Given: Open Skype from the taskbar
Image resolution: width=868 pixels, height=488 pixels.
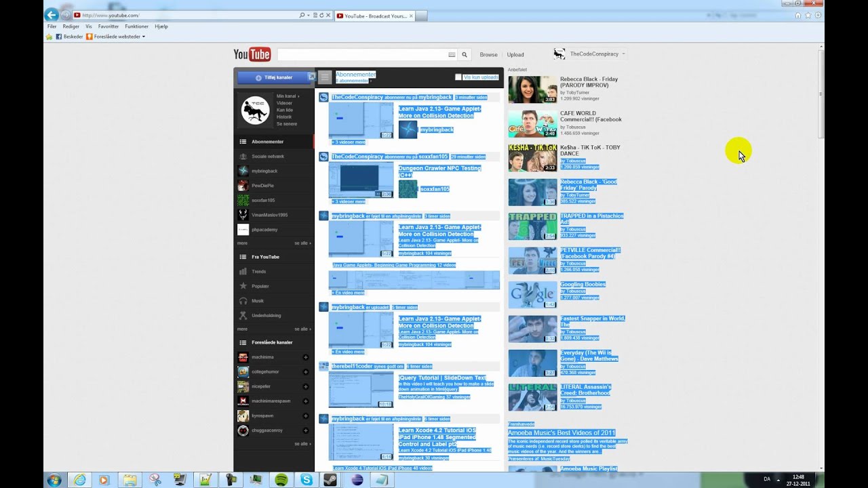Looking at the screenshot, I should pyautogui.click(x=307, y=480).
